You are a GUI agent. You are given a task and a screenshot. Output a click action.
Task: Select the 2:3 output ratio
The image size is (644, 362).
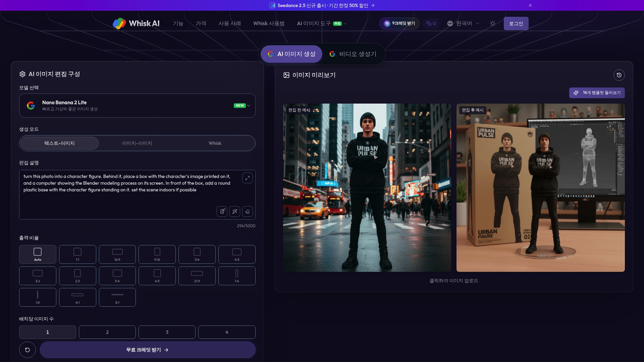click(77, 276)
